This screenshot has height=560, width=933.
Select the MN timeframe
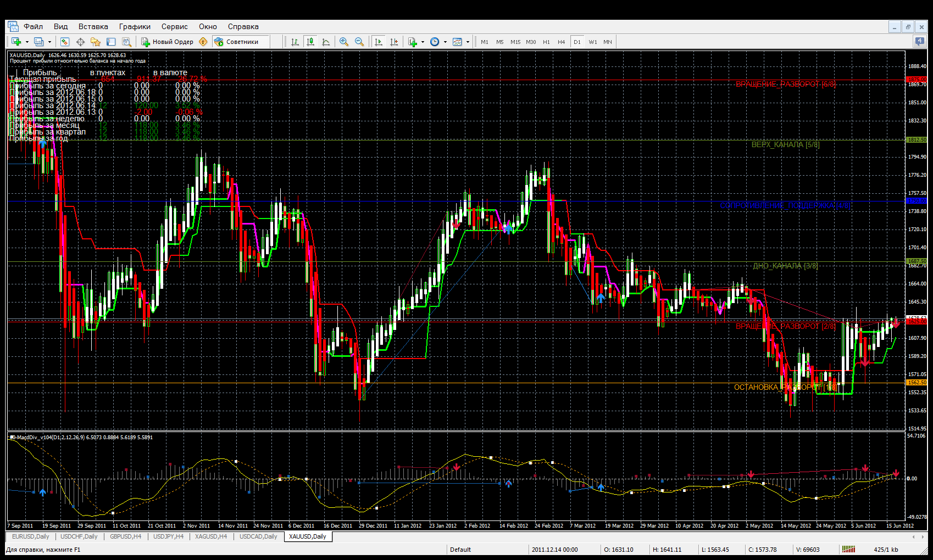click(x=608, y=42)
